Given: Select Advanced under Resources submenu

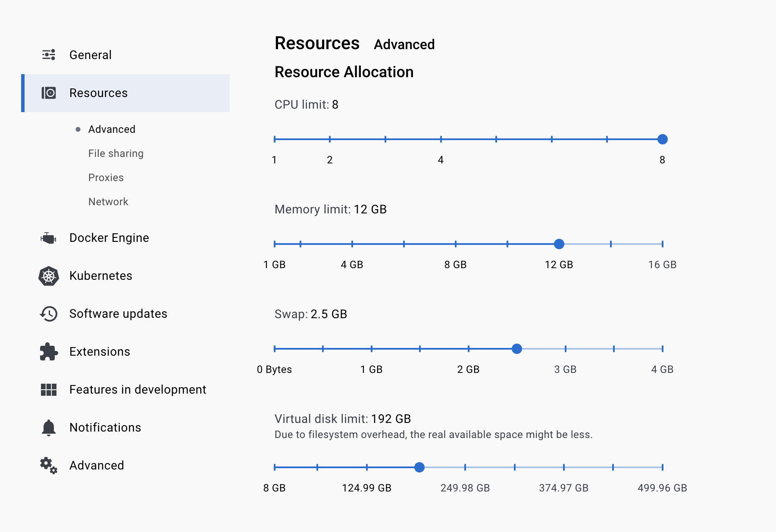Looking at the screenshot, I should [112, 129].
